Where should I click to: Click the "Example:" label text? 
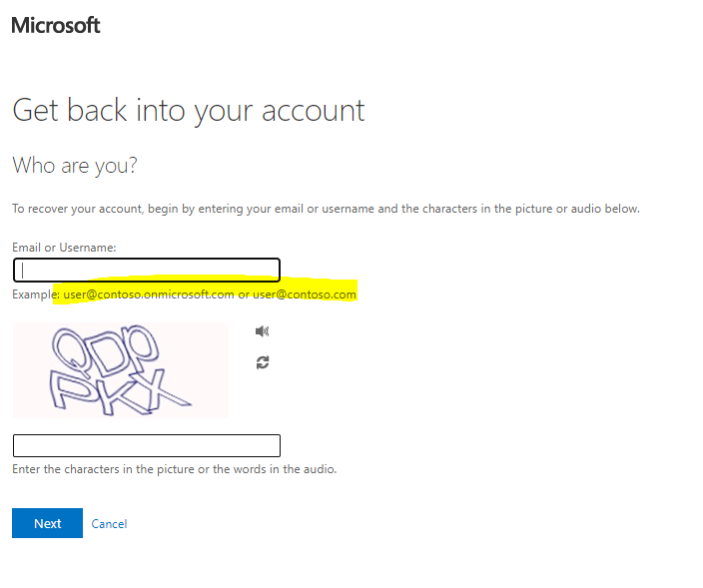pyautogui.click(x=36, y=294)
